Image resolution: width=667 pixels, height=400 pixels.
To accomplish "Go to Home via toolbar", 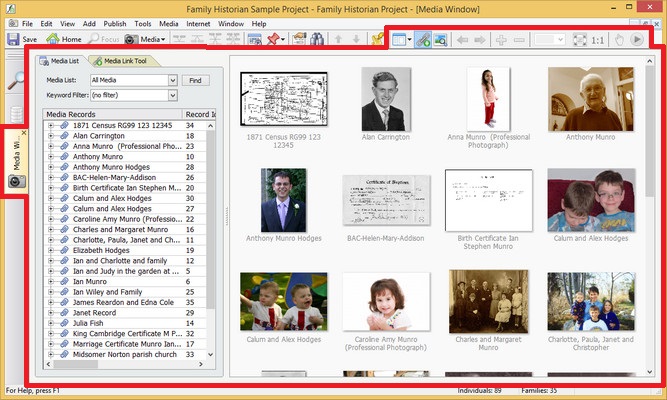I will [x=64, y=39].
